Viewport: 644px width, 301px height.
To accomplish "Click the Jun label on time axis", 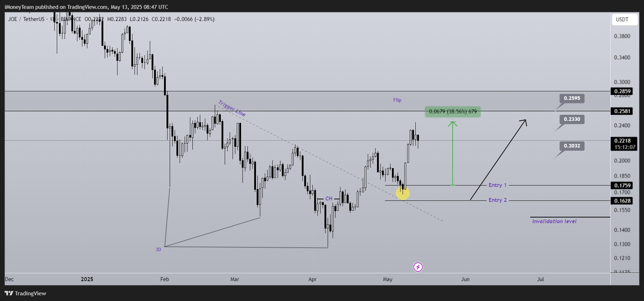I will (465, 279).
